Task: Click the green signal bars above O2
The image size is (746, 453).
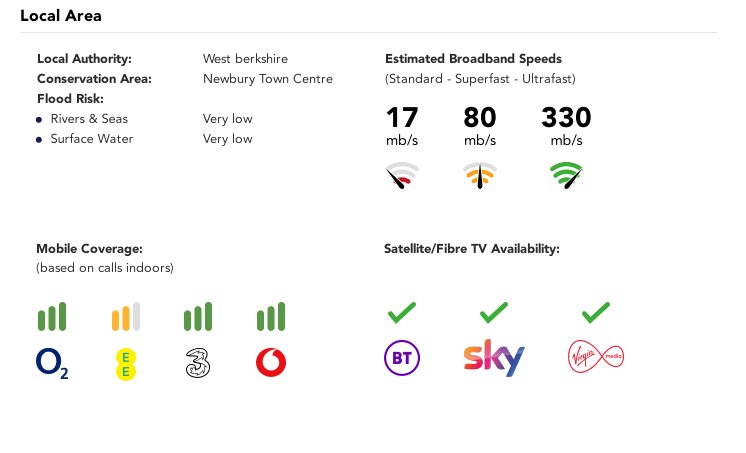Action: [x=52, y=316]
